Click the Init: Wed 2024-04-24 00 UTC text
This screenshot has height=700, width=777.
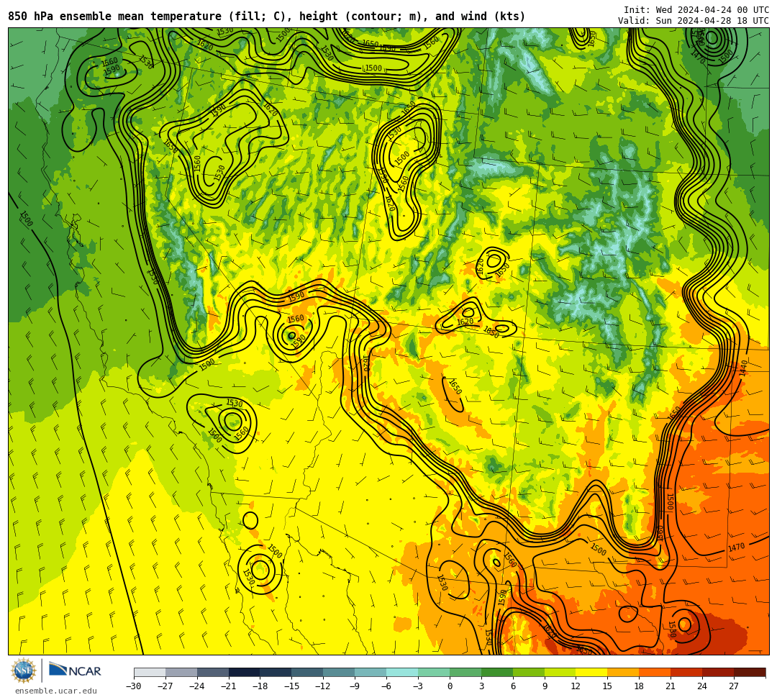(x=696, y=10)
